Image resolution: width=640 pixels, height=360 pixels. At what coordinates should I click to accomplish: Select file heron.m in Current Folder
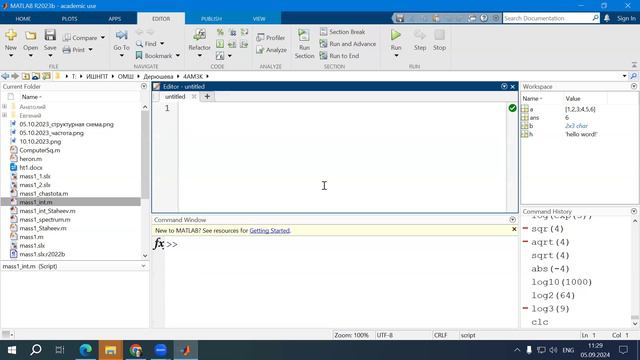tap(31, 159)
